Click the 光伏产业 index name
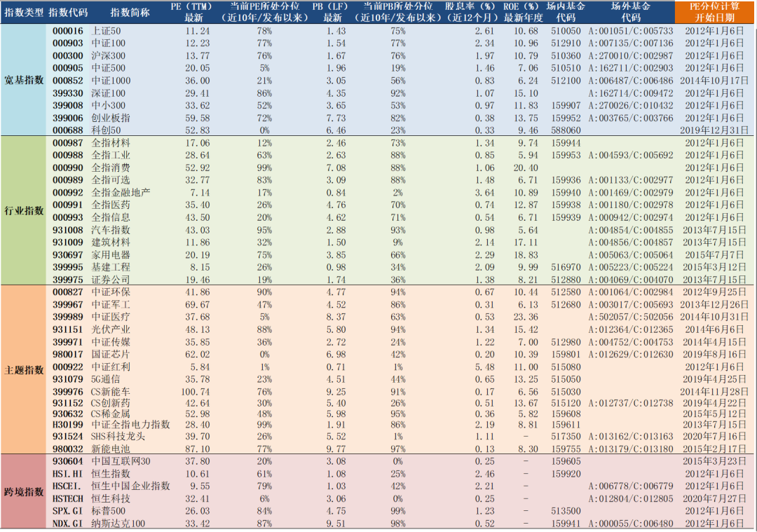 click(x=111, y=329)
